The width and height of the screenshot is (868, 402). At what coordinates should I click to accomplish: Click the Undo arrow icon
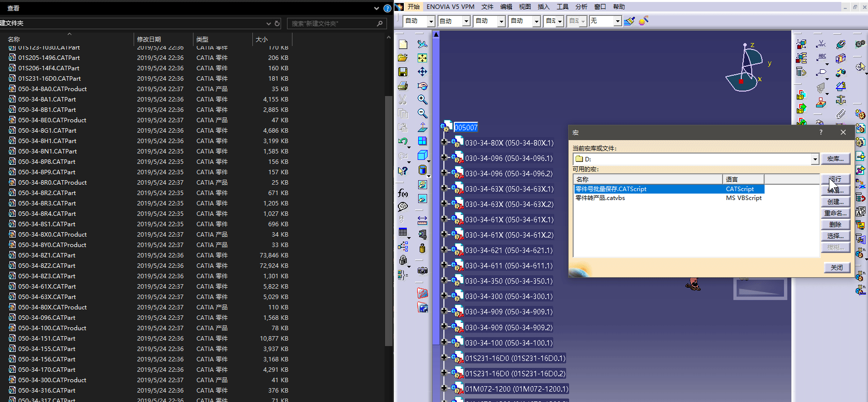[x=403, y=142]
